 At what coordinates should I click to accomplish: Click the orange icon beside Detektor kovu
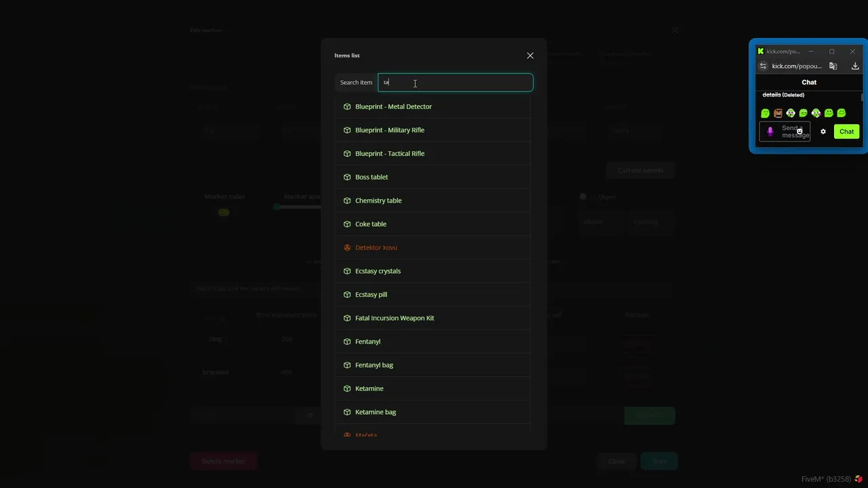(x=347, y=247)
